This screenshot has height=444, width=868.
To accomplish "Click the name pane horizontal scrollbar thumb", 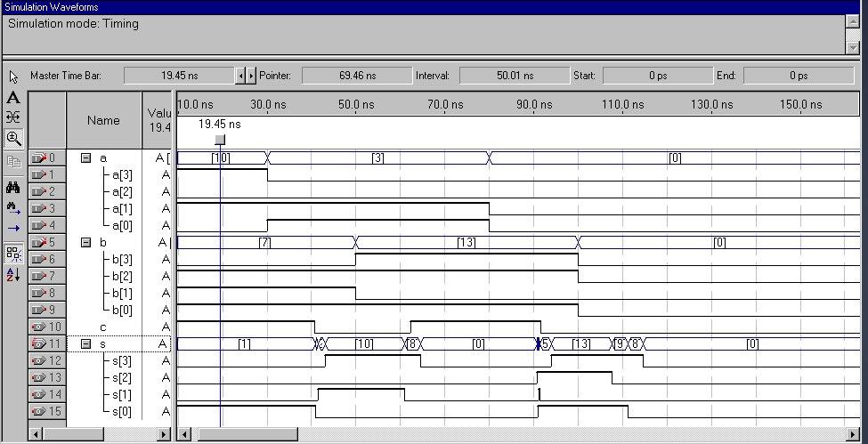I will 73,434.
